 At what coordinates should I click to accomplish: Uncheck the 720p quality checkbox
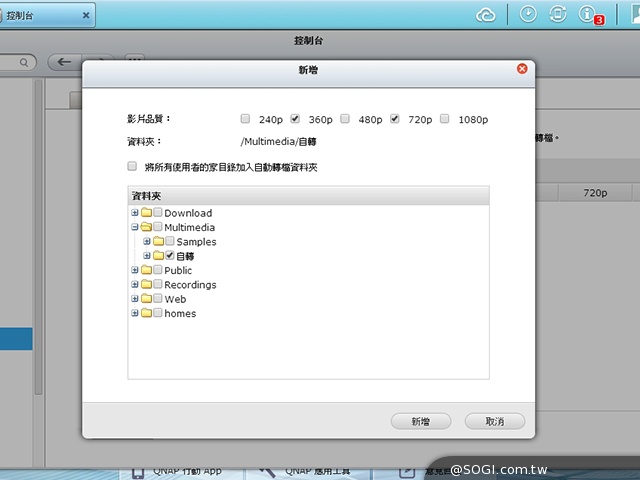click(x=395, y=118)
